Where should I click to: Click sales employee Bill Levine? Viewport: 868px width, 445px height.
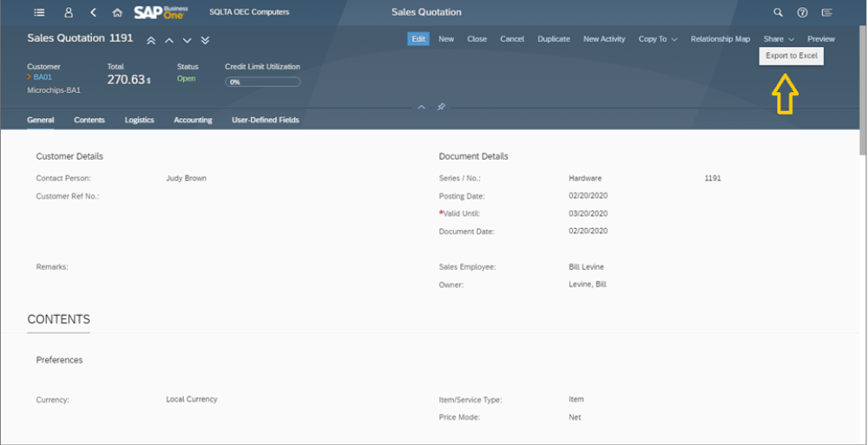coord(586,267)
